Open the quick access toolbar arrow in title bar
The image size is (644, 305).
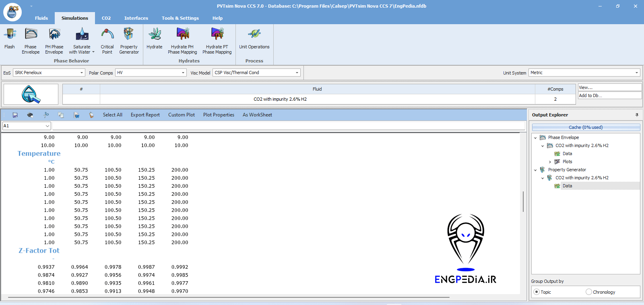pos(31,6)
